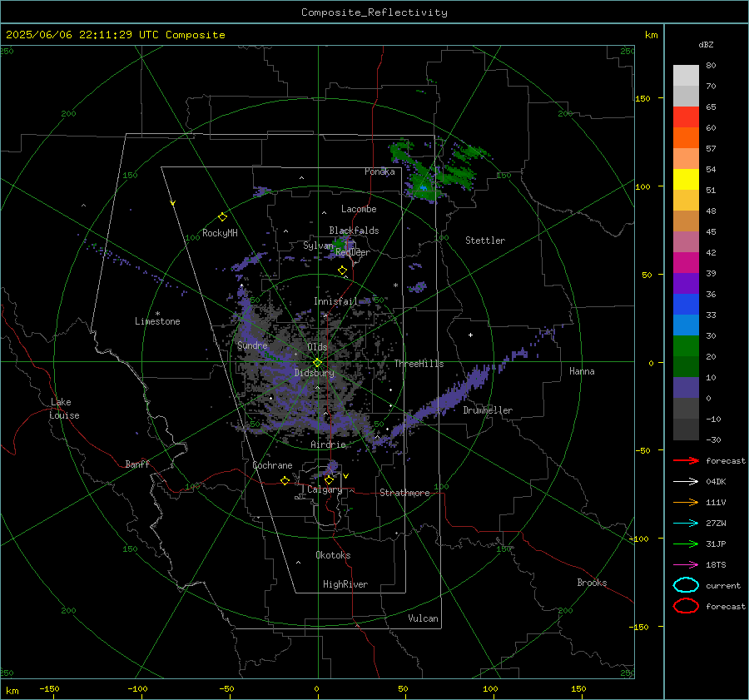Click the Olds label

(x=317, y=347)
